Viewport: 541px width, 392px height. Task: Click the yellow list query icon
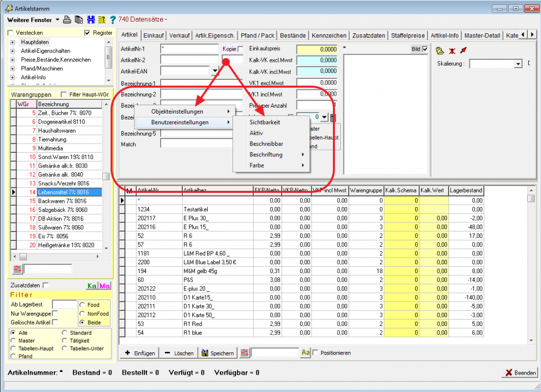click(x=102, y=20)
